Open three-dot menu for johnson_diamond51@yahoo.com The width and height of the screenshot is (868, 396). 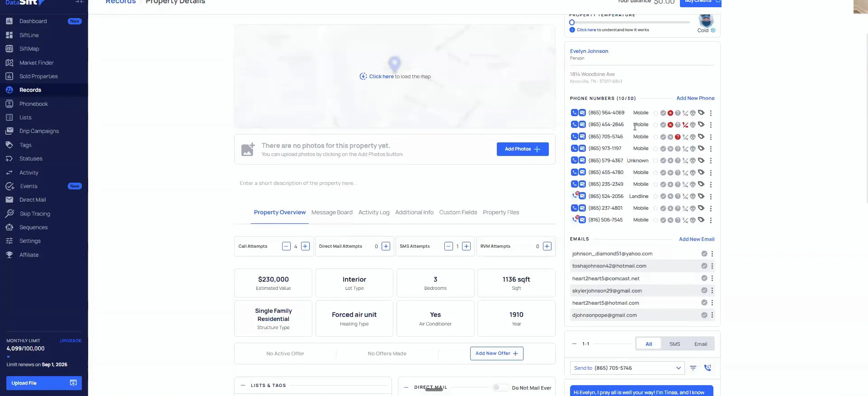[x=712, y=254]
